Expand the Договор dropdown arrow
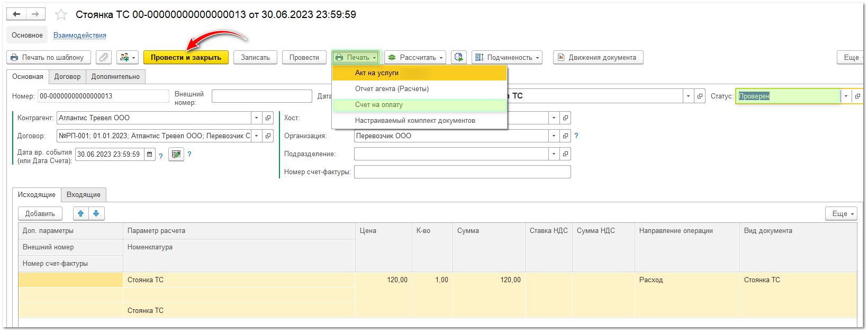868x332 pixels. point(257,136)
